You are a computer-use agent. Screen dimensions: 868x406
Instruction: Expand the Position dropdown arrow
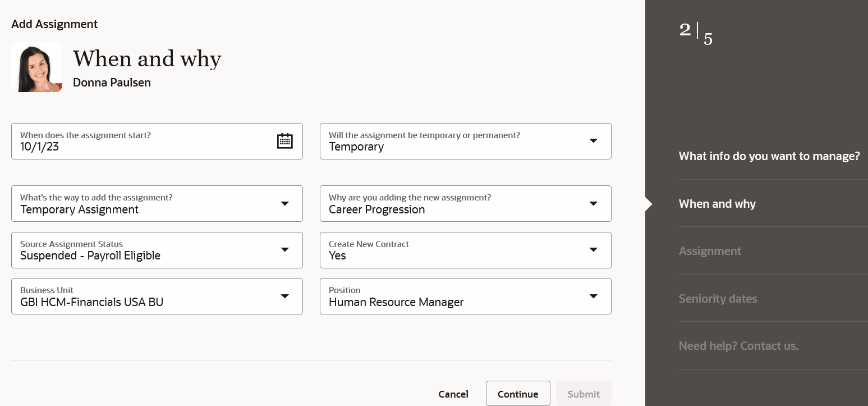[593, 296]
